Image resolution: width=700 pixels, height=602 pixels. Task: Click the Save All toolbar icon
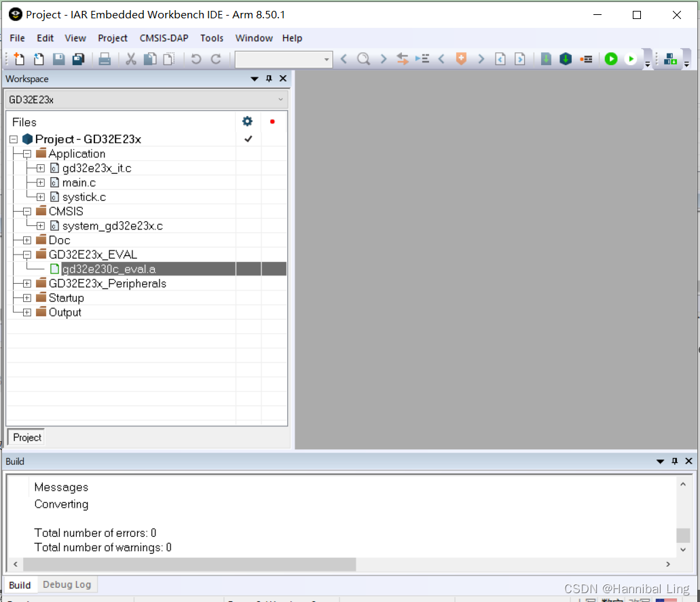[x=79, y=59]
